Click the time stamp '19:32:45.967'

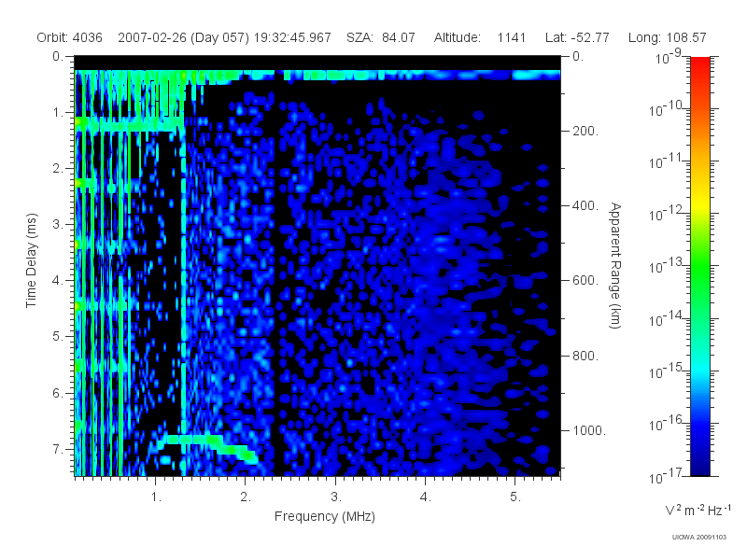tap(292, 37)
